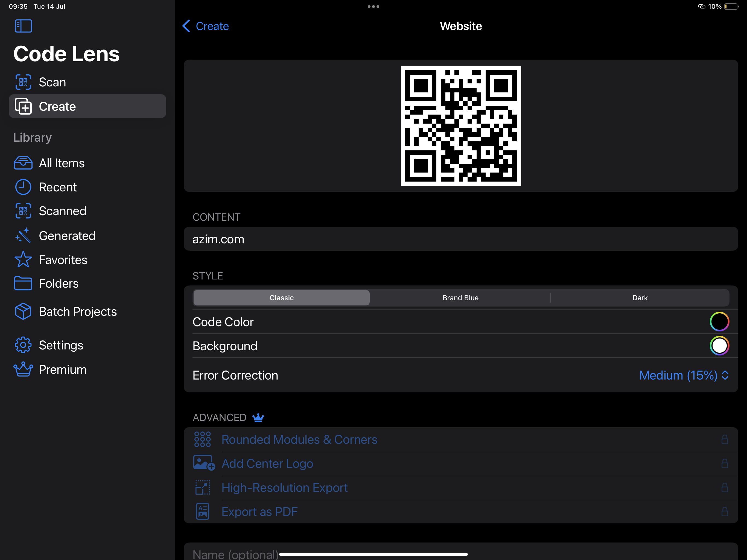Select the Dark style segment
Viewport: 747px width, 560px height.
pos(640,298)
